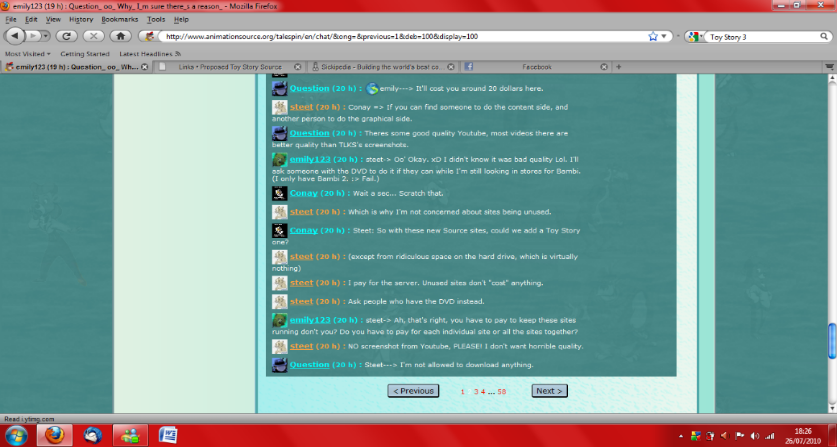This screenshot has width=837, height=447.
Task: Open Conay's profile on 'Wait a sec' message
Action: tap(304, 193)
